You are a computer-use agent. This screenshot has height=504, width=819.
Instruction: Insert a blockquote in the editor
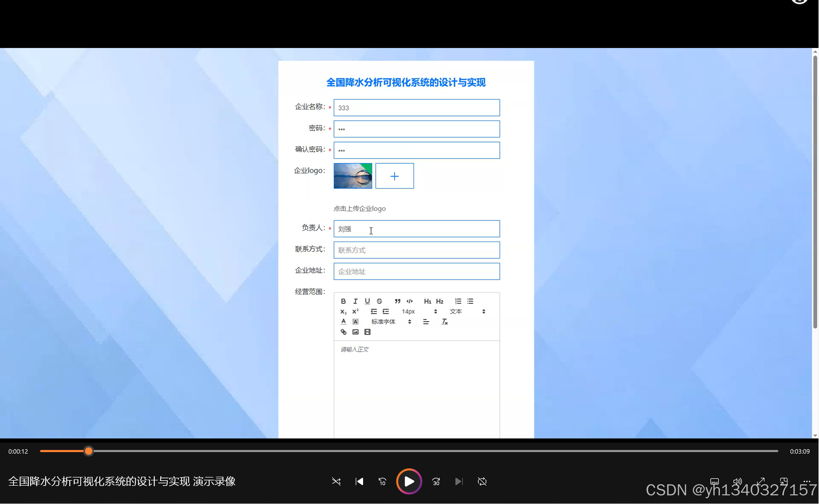coord(397,301)
